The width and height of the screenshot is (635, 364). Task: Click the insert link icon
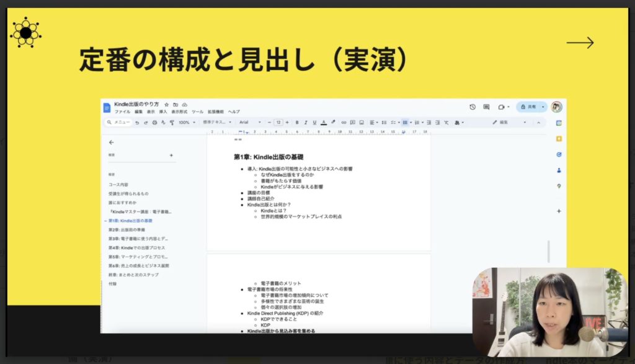pos(344,123)
